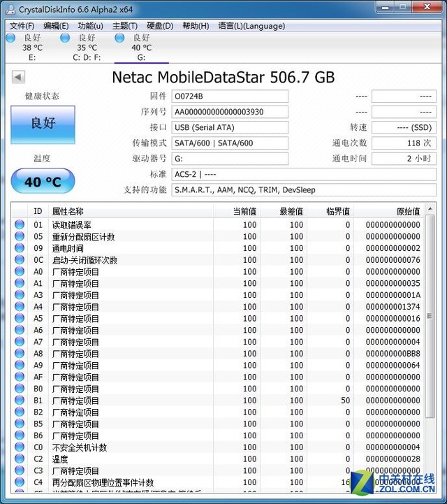Image resolution: width=447 pixels, height=504 pixels.
Task: Click the 最差值 column header
Action: [284, 211]
